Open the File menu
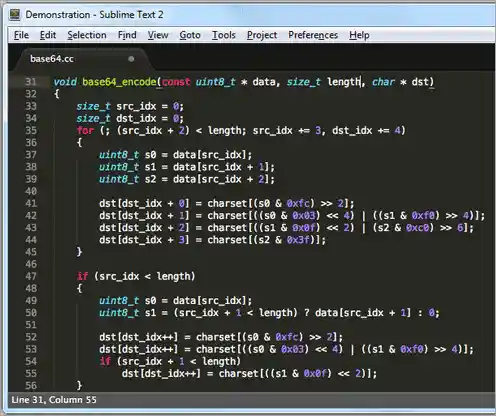This screenshot has height=416, width=496. pos(21,35)
